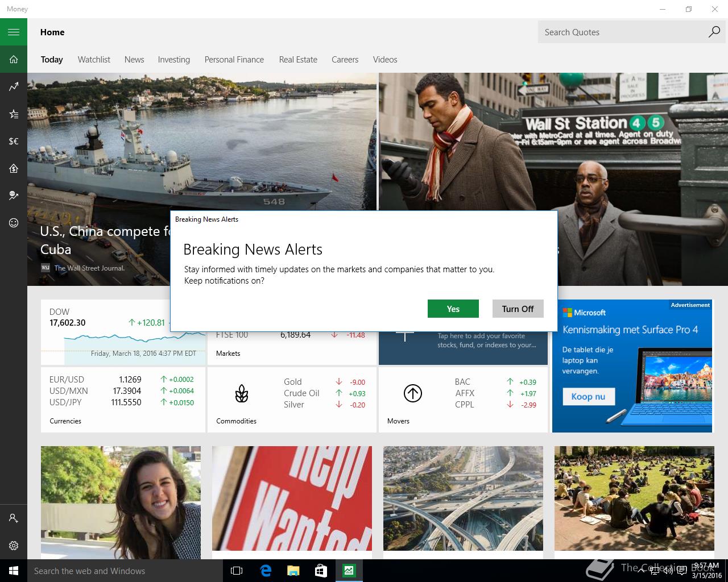The image size is (728, 582).
Task: Click the USD/MXN currency row
Action: click(x=121, y=391)
